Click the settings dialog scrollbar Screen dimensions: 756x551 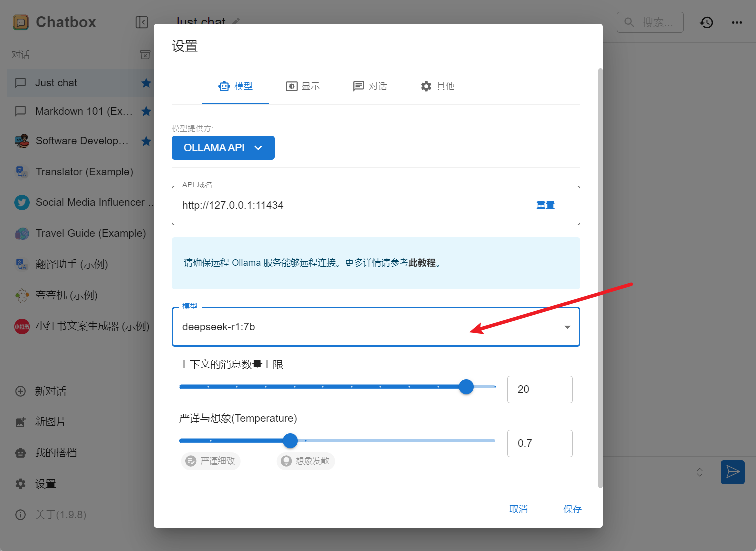(600, 278)
